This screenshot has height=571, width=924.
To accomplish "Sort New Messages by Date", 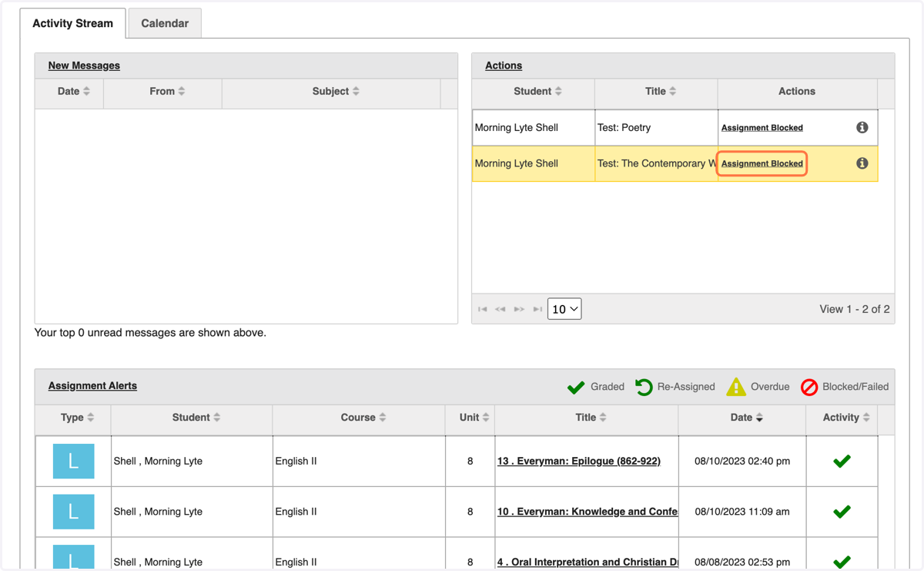I will coord(73,91).
